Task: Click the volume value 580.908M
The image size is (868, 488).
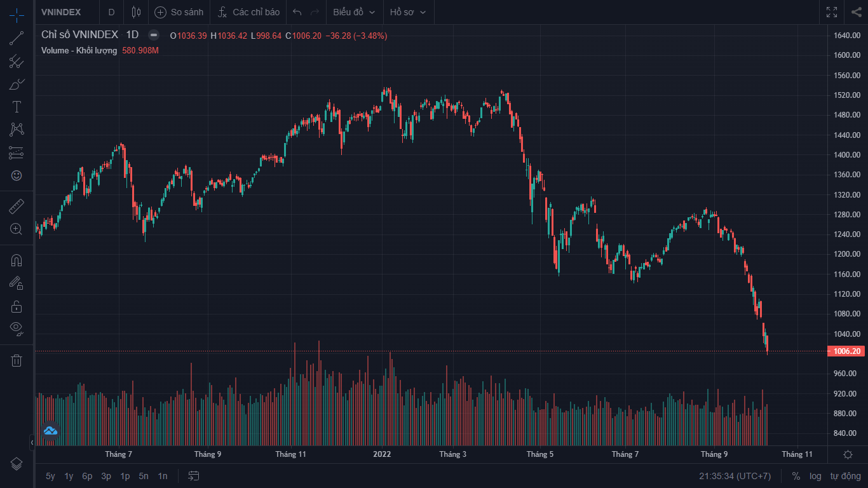Action: (140, 50)
